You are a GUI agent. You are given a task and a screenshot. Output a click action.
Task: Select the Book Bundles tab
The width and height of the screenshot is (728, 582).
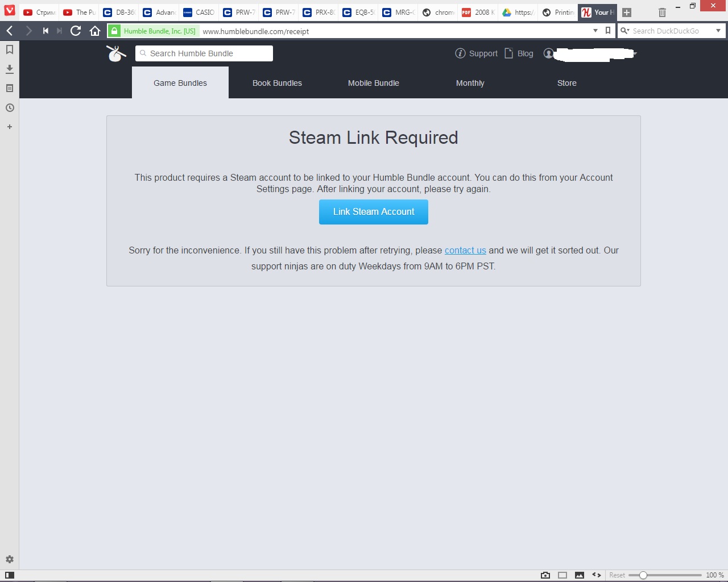tap(277, 83)
